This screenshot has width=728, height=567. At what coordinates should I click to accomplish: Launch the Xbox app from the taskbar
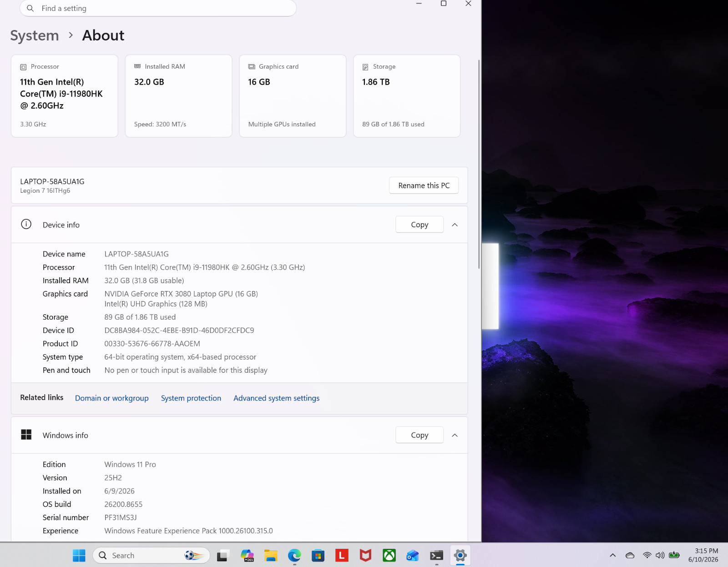coord(389,555)
